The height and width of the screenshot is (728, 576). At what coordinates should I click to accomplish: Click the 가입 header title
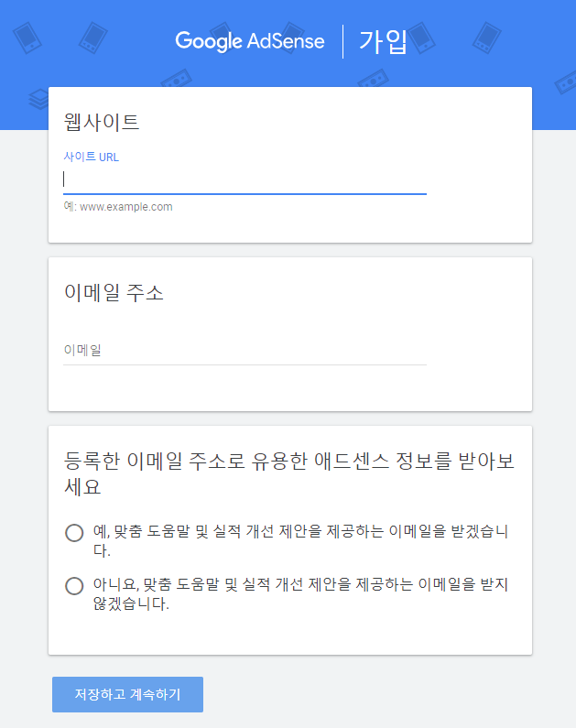383,41
